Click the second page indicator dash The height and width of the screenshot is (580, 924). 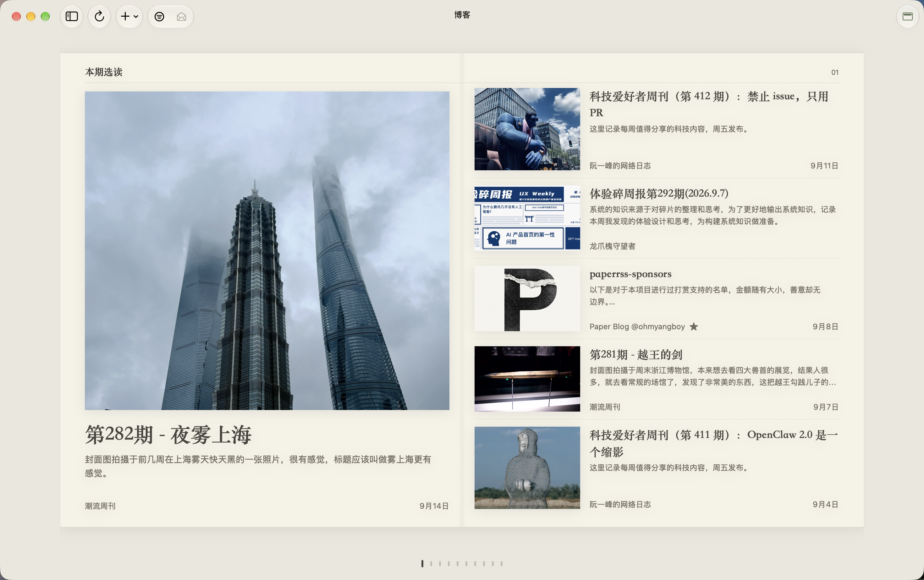431,564
